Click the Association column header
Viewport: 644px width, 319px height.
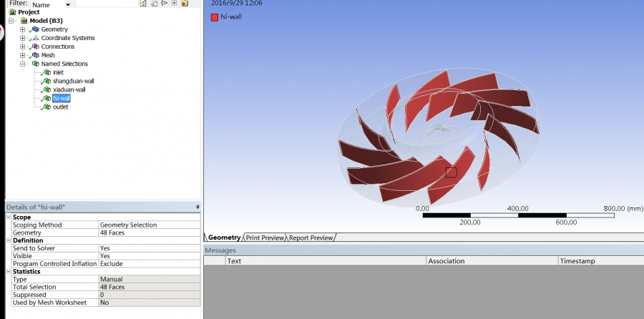(492, 261)
